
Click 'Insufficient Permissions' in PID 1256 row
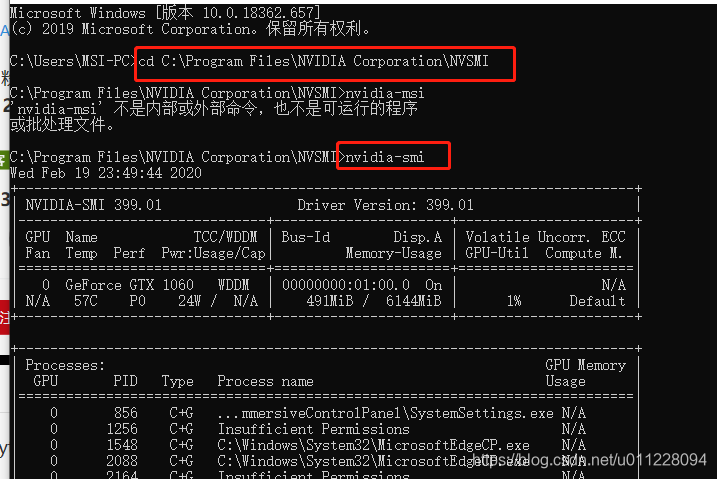[x=313, y=429]
